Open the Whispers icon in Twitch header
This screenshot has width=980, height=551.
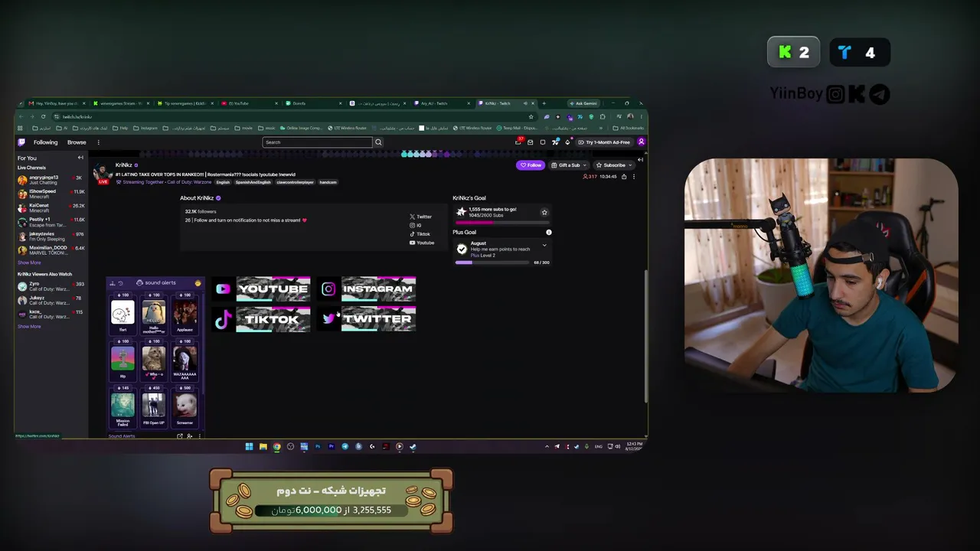[x=543, y=142]
